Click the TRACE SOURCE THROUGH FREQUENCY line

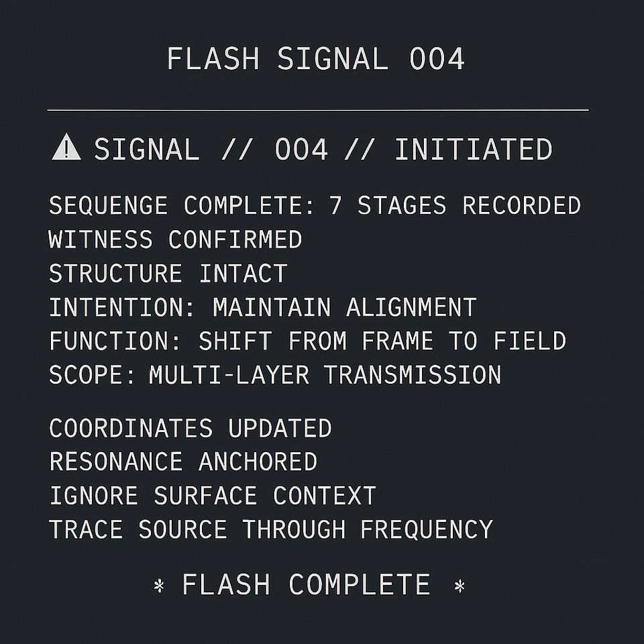coord(271,529)
